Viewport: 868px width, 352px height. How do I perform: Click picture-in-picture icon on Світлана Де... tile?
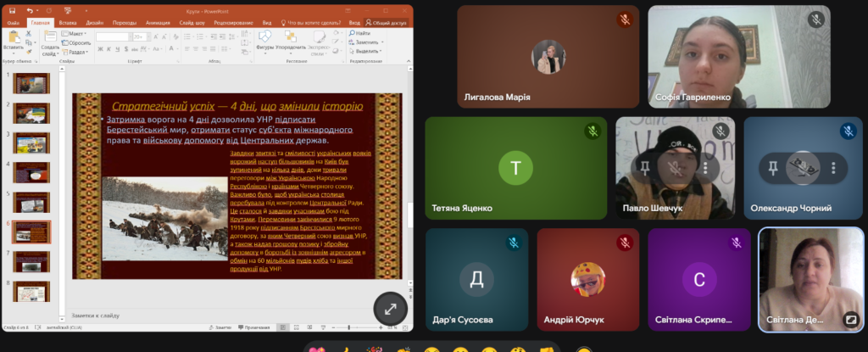(x=849, y=320)
